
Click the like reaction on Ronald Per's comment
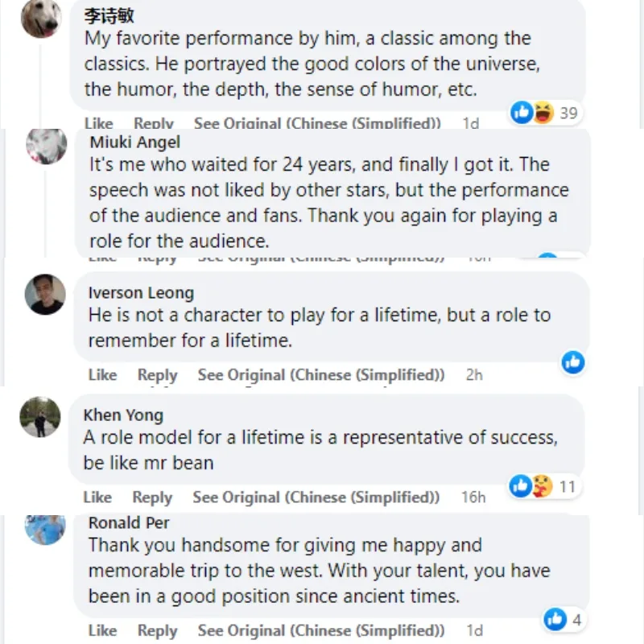(555, 619)
